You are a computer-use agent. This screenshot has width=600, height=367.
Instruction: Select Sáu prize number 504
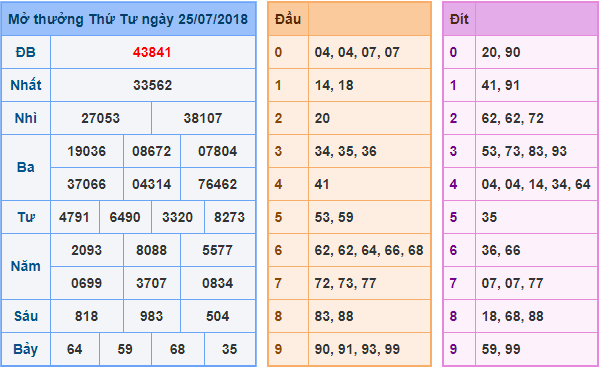(217, 316)
